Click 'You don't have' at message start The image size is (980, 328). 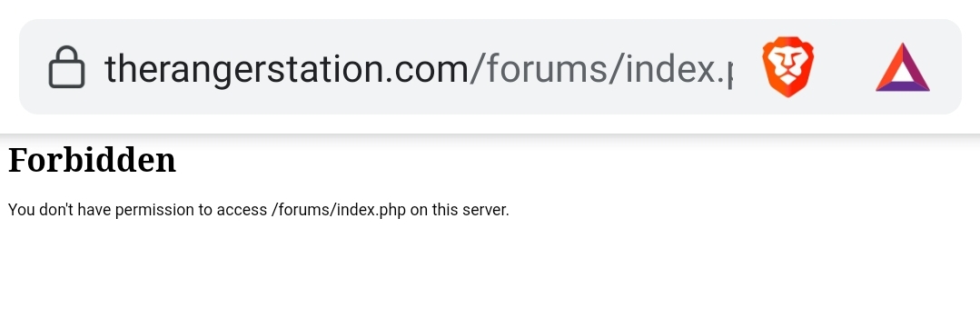coord(59,210)
